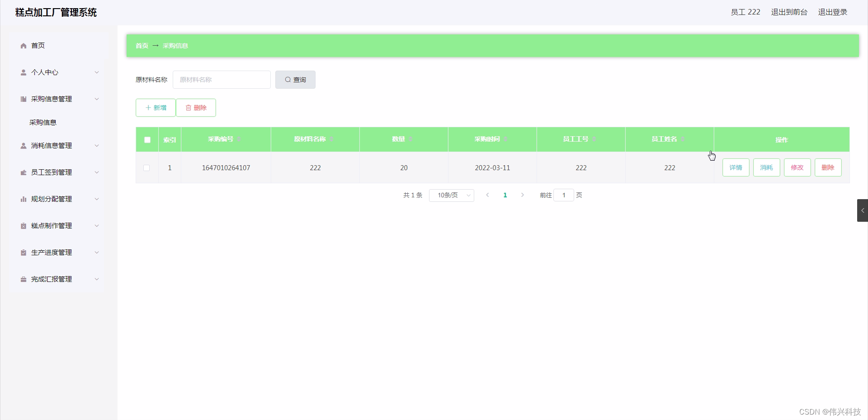Expand the 采购信息管理 menu chevron
Viewport: 868px width, 420px height.
(x=96, y=99)
